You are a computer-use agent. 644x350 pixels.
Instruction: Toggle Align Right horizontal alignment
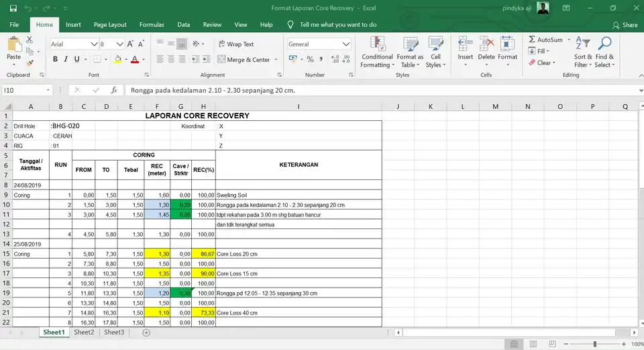tap(182, 59)
